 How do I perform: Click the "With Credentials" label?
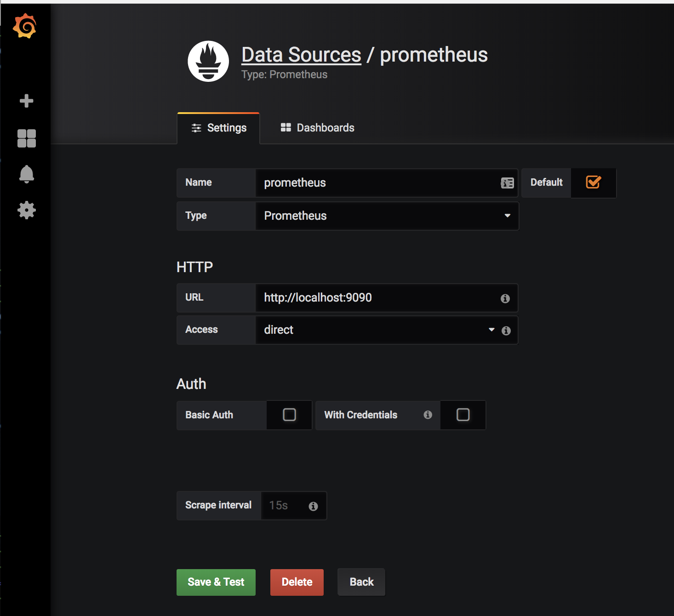(x=361, y=415)
